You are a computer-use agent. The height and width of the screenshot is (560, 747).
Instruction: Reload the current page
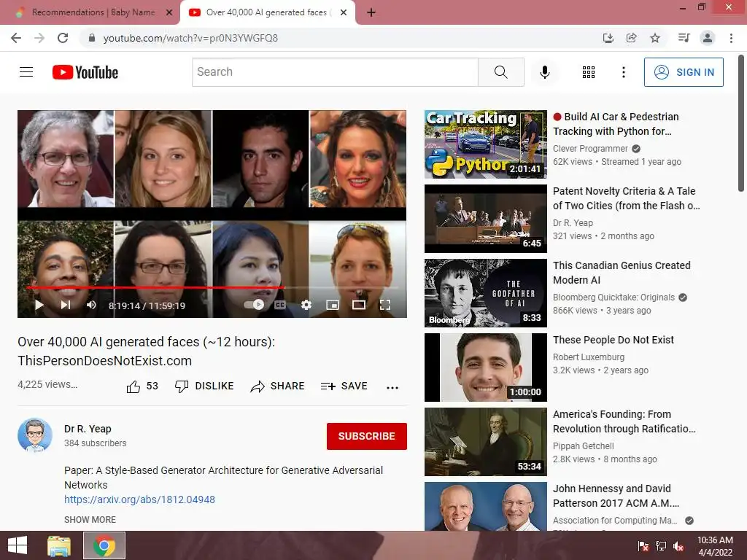pos(63,38)
